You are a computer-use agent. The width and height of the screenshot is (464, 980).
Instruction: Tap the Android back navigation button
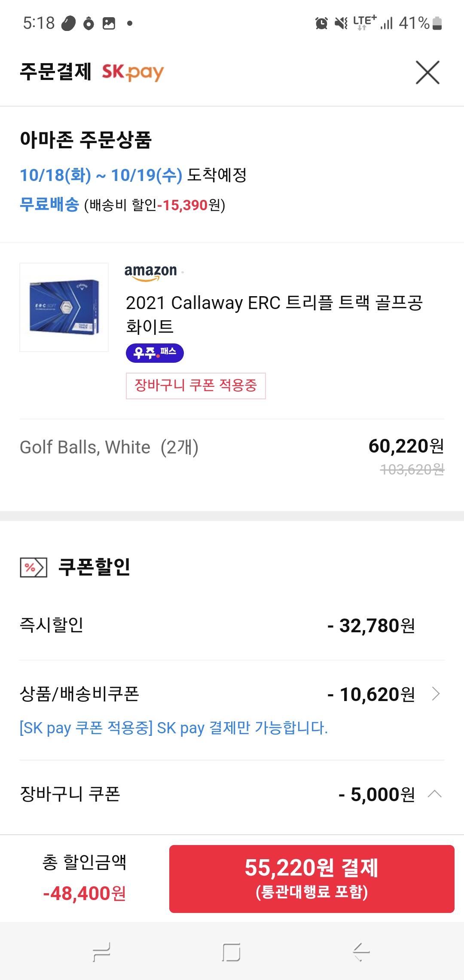tap(361, 952)
